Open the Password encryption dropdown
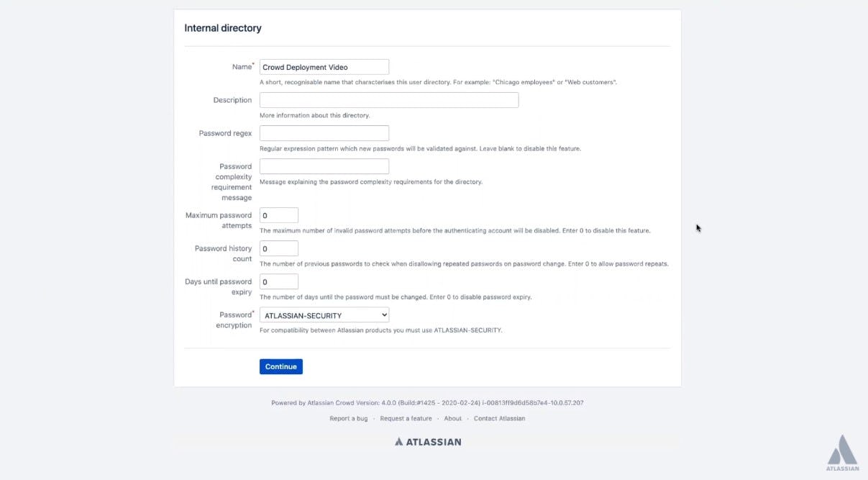 click(324, 314)
